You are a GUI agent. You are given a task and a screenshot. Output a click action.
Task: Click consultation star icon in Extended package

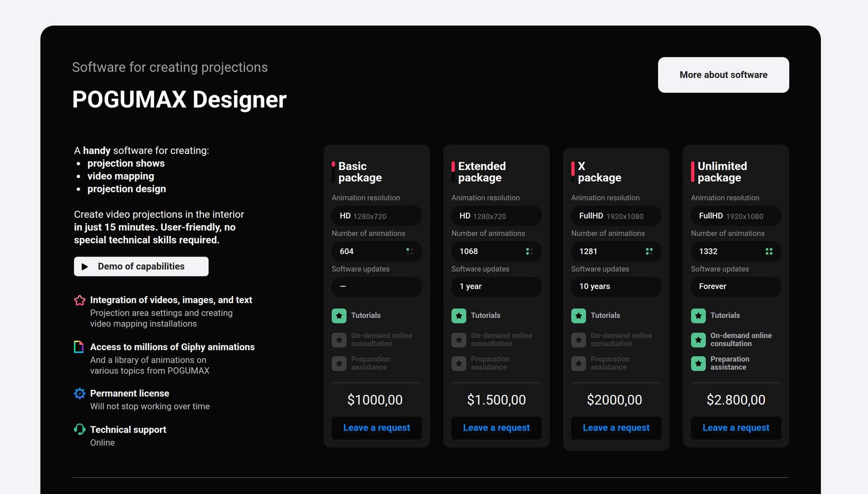click(459, 340)
